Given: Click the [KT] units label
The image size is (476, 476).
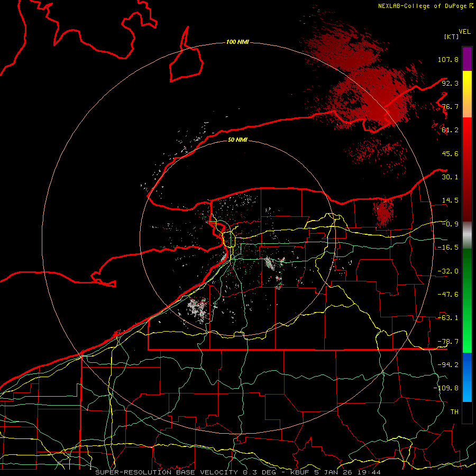Looking at the screenshot, I should click(451, 36).
